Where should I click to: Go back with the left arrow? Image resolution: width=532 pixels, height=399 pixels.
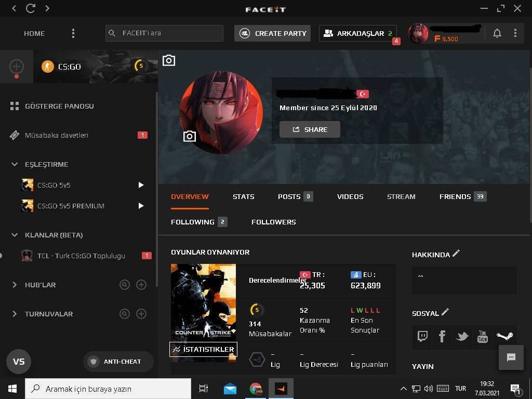point(14,8)
